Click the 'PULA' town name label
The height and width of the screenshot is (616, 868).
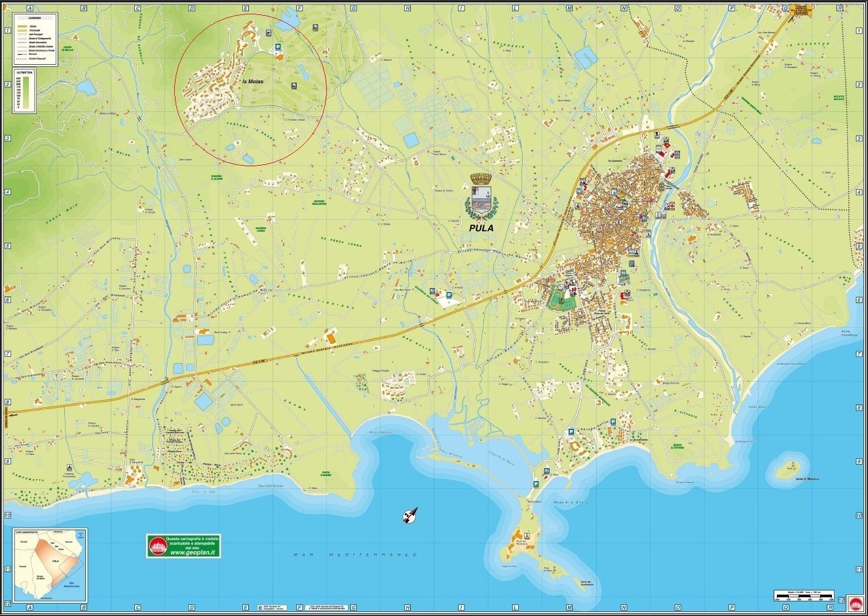pos(481,229)
